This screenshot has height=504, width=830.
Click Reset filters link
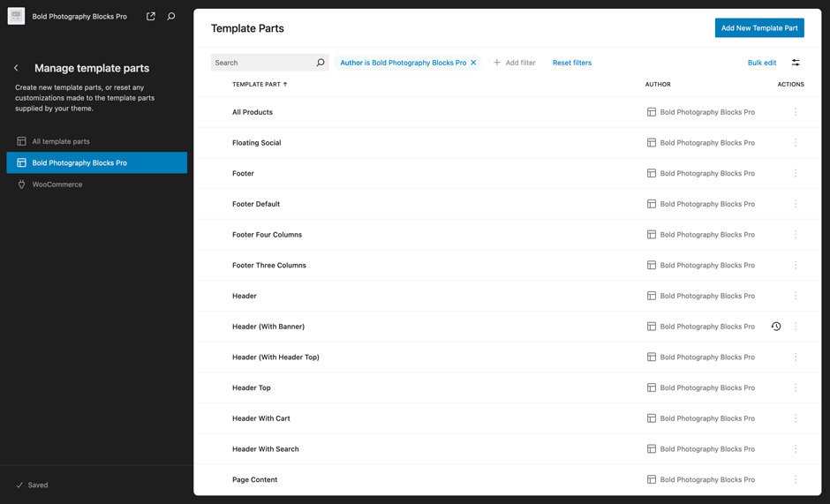[x=572, y=63]
